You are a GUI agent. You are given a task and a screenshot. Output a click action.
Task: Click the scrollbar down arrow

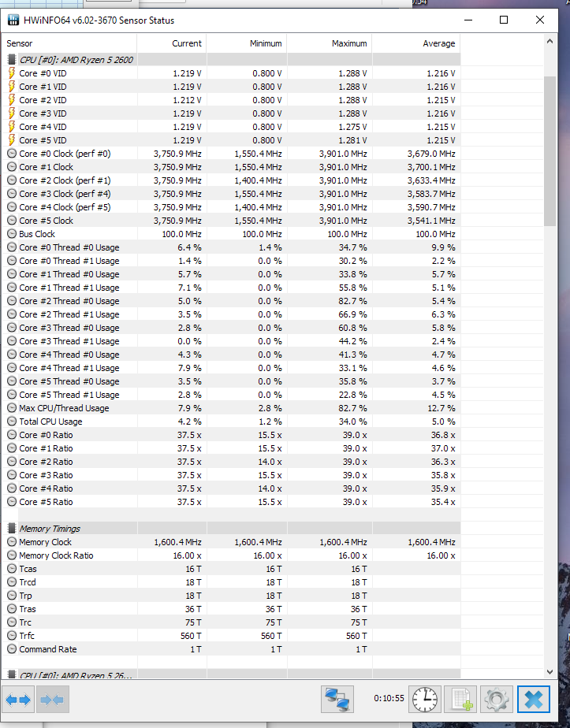click(x=550, y=672)
